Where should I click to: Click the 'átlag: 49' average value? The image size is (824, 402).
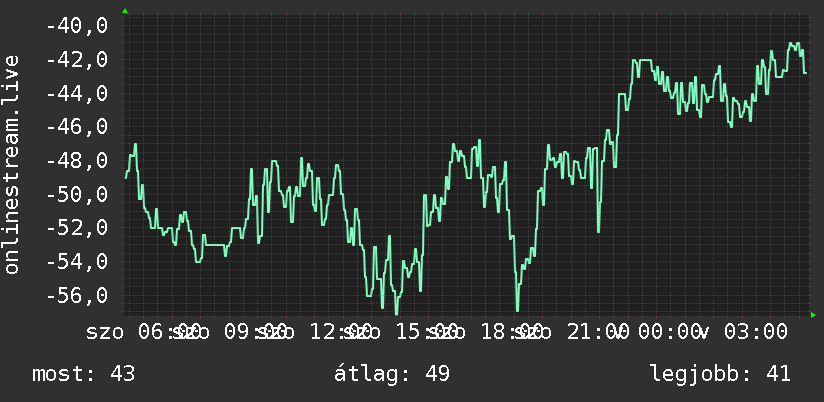(x=392, y=374)
